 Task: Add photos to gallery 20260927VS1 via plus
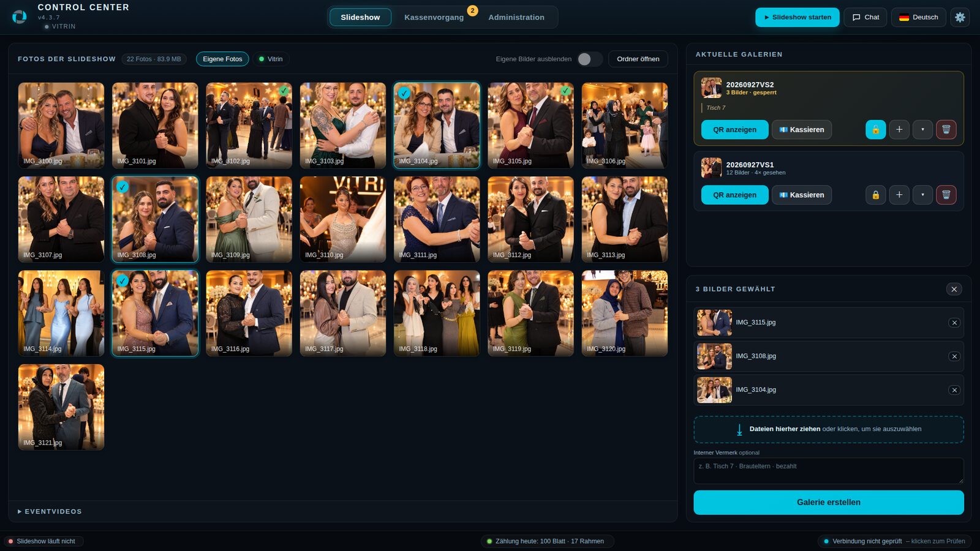[x=899, y=195]
